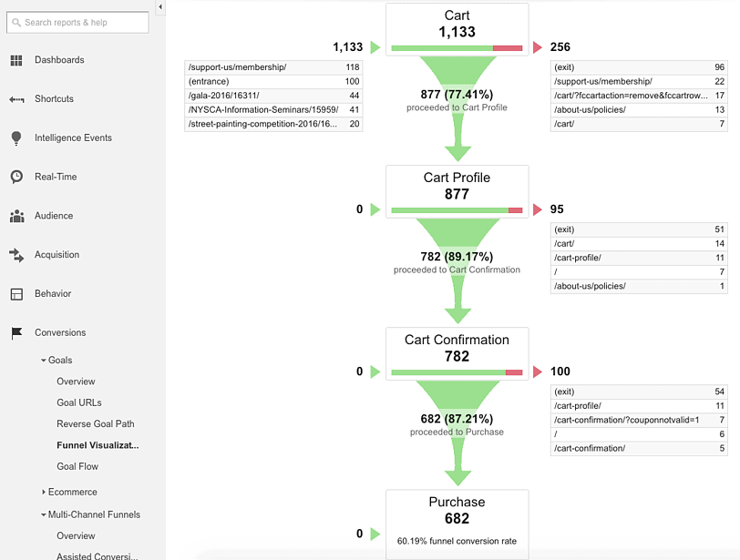The width and height of the screenshot is (740, 560).
Task: Click the /NYSCA-Information-Seminars/15959/ row
Action: point(273,110)
